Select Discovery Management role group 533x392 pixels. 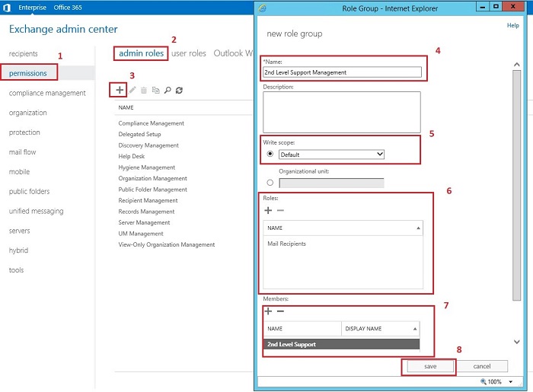(x=148, y=145)
